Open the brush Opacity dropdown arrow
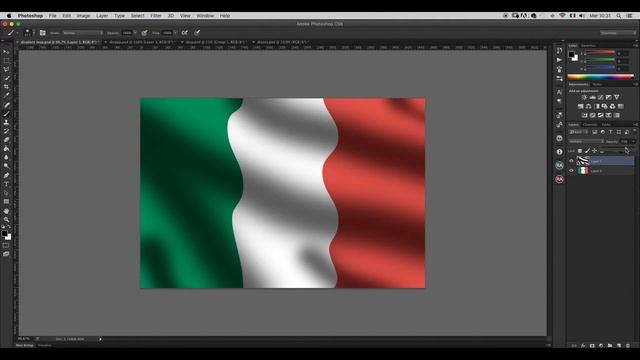The width and height of the screenshot is (640, 360). point(135,33)
